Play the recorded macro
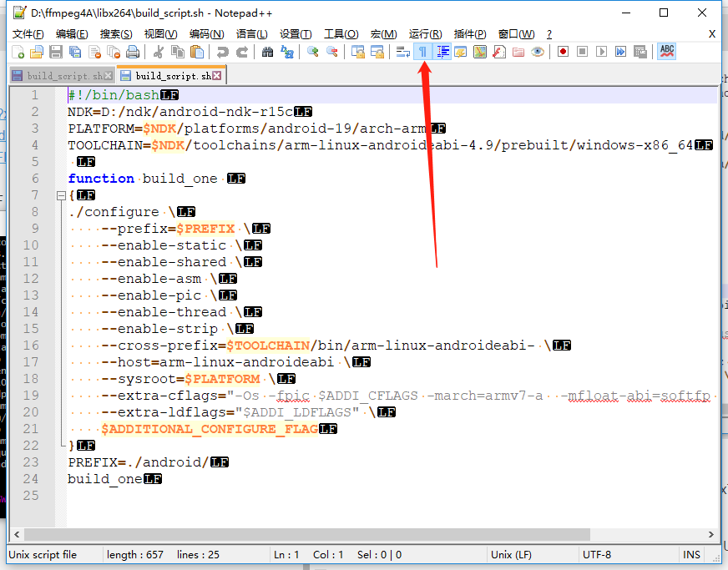The image size is (728, 570). 603,52
